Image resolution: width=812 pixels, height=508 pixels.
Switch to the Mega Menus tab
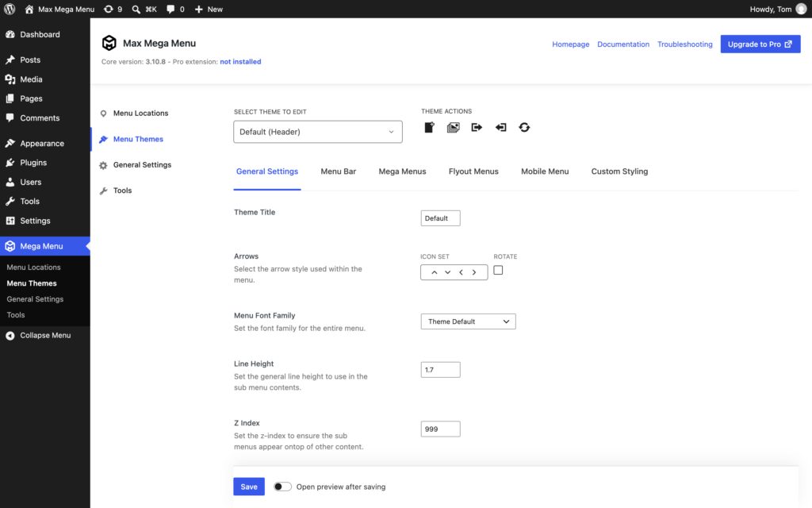click(402, 171)
